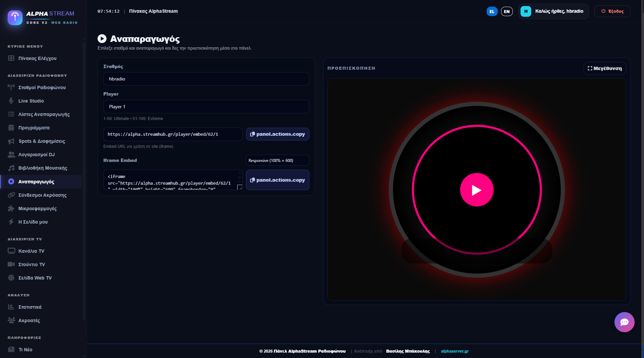Click the Βασίλης Μπάκουλης footer credit
644x358 pixels.
[x=408, y=351]
